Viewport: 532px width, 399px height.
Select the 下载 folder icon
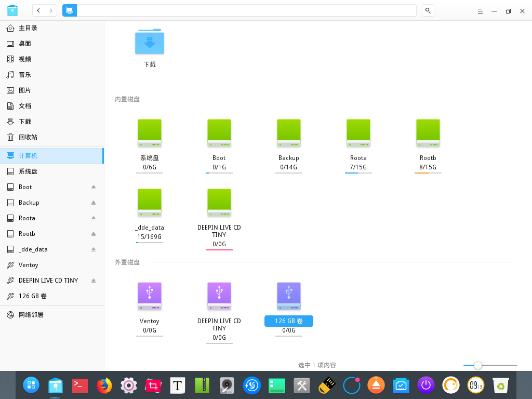(x=150, y=42)
